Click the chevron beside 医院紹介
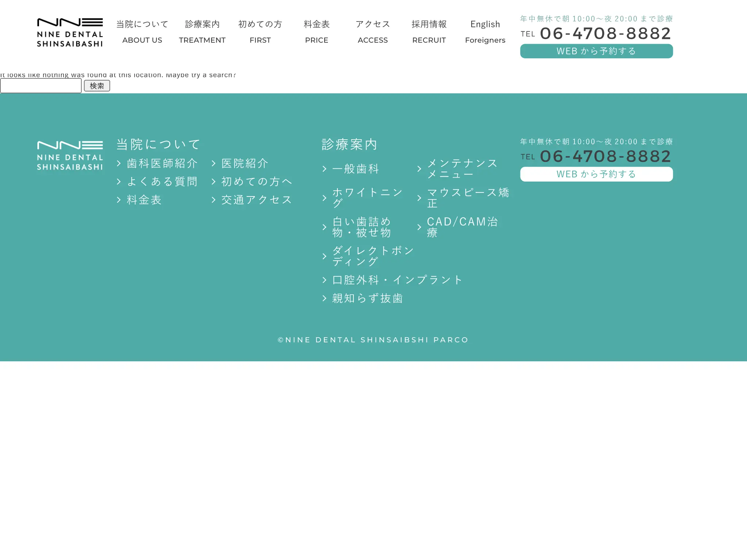747x560 pixels. tap(214, 163)
